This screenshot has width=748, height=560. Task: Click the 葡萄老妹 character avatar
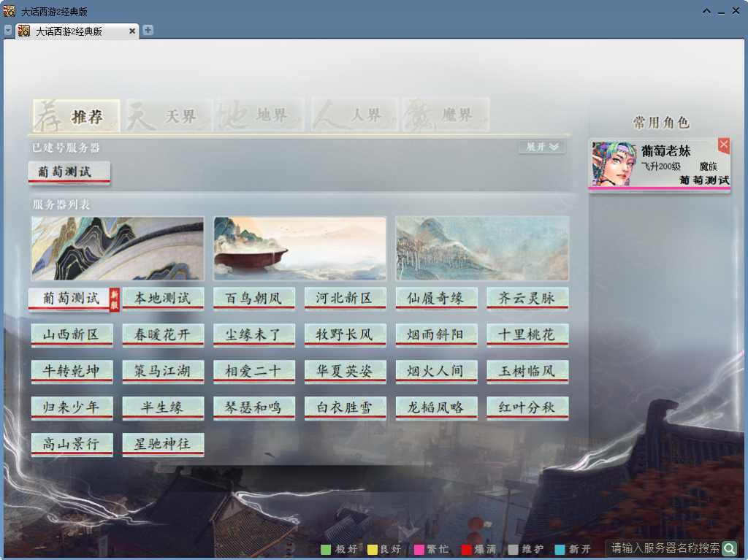(614, 164)
